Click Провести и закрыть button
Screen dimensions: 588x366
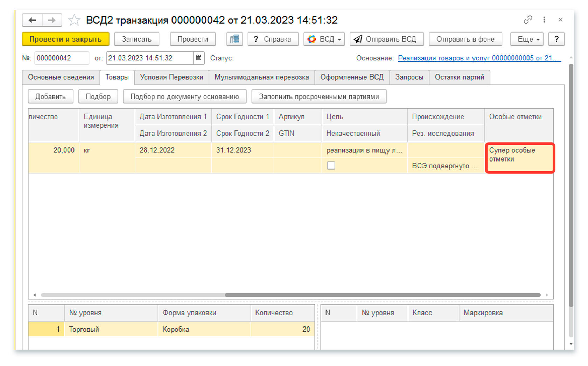pyautogui.click(x=65, y=39)
